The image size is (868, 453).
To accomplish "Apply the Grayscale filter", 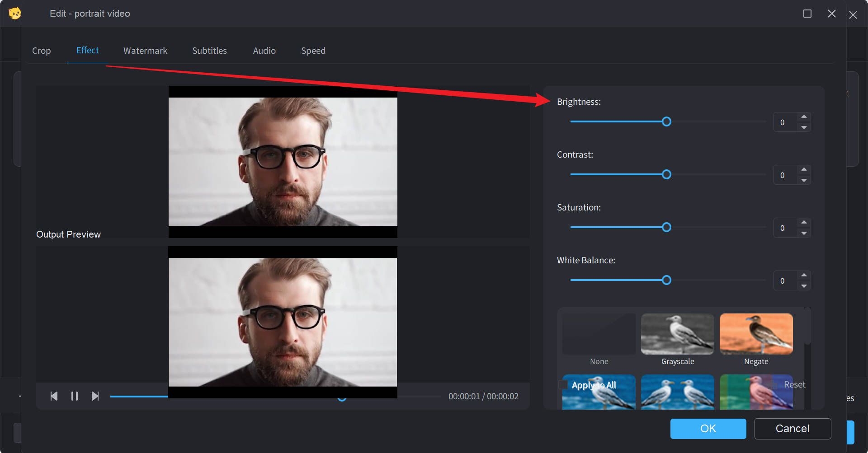I will click(x=678, y=334).
